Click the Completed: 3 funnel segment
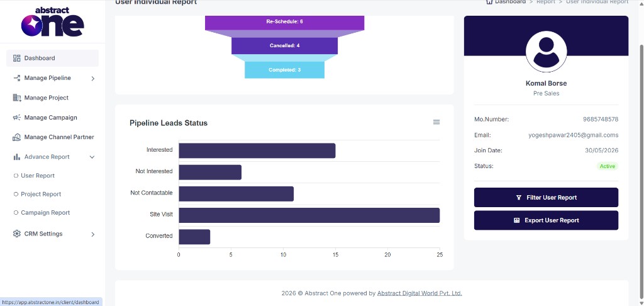 click(x=285, y=70)
